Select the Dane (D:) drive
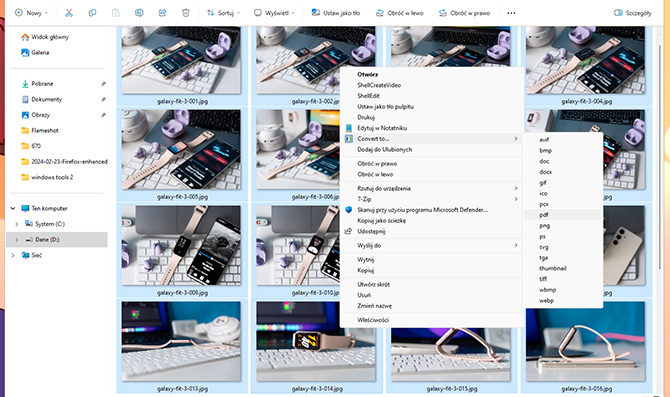Screen dimensions: 670x397 pyautogui.click(x=56, y=239)
